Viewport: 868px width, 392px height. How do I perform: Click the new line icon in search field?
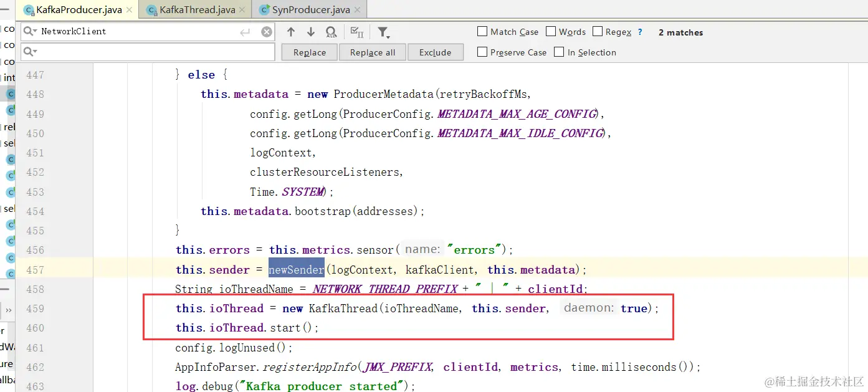245,32
